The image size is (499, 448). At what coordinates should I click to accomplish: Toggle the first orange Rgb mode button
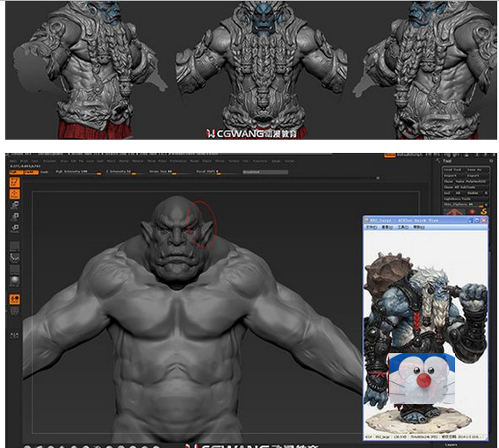click(x=16, y=172)
